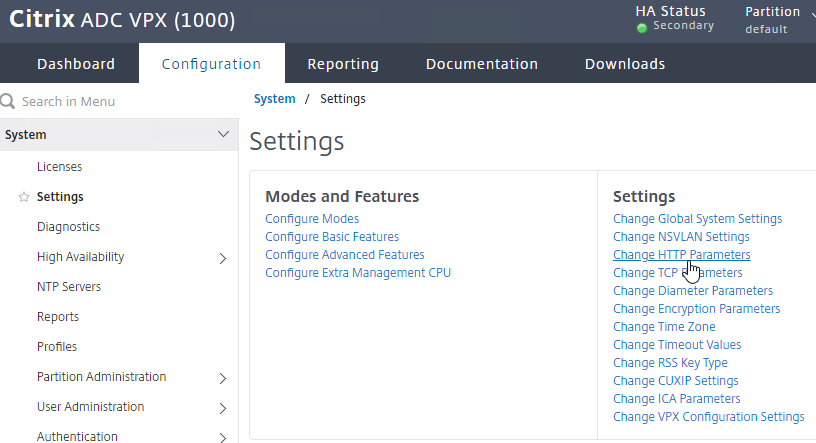816x443 pixels.
Task: Open Change RSS Key Type link
Action: (670, 363)
